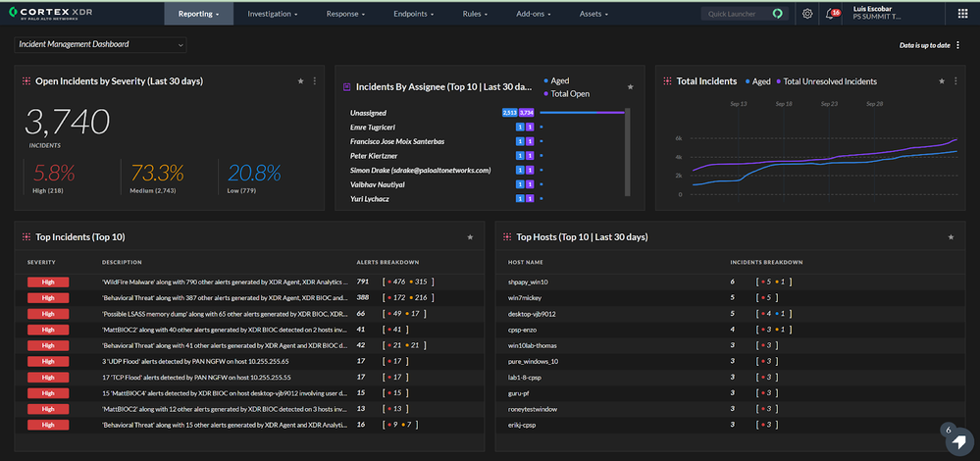Expand the Endpoints dropdown menu
980x461 pixels.
click(x=412, y=14)
